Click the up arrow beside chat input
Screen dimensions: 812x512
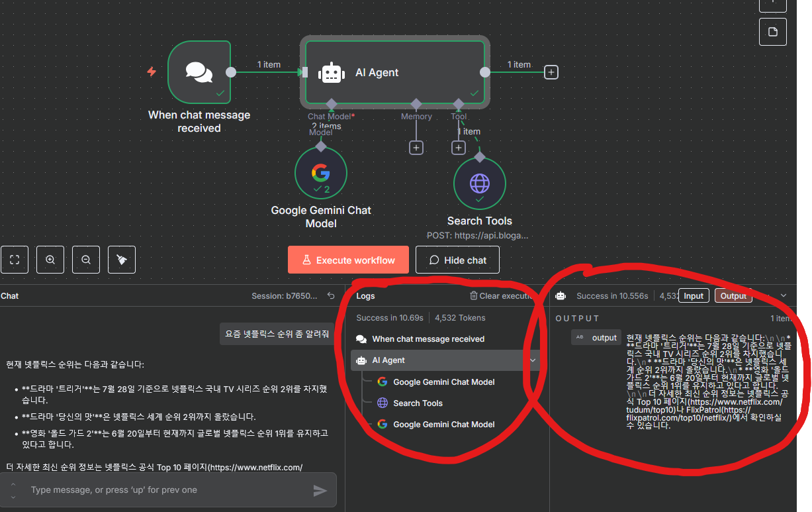pyautogui.click(x=13, y=484)
